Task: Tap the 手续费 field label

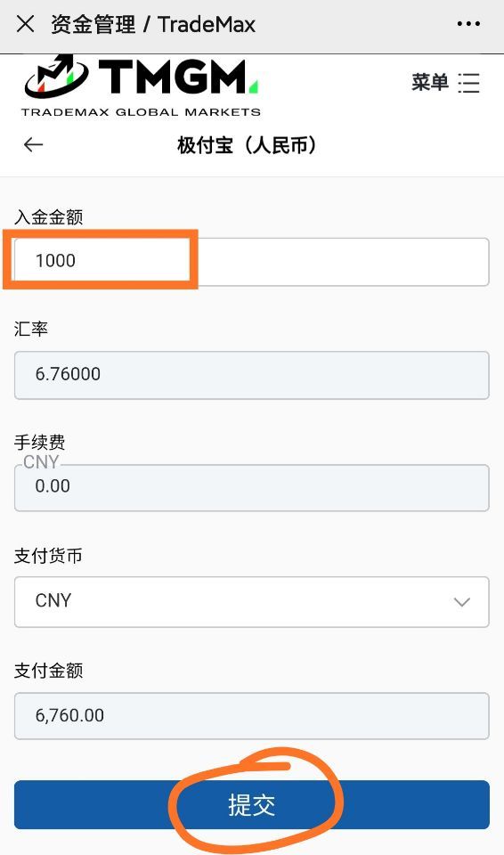Action: tap(40, 443)
